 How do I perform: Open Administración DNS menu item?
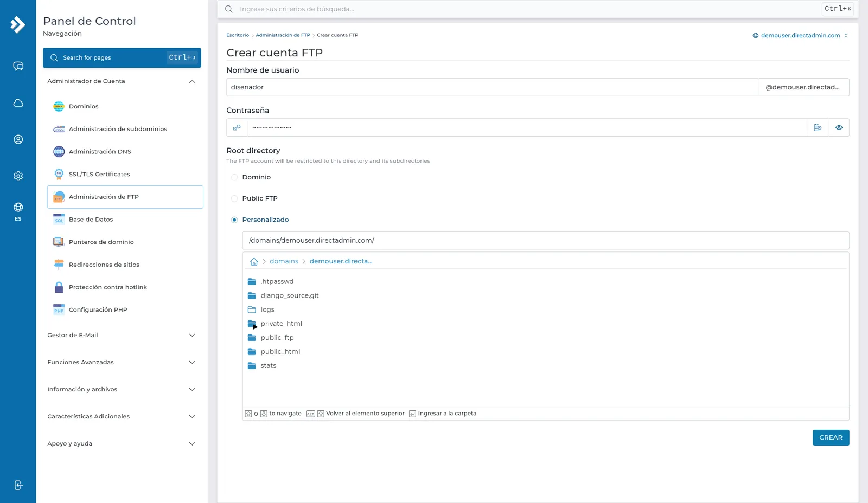pyautogui.click(x=125, y=152)
